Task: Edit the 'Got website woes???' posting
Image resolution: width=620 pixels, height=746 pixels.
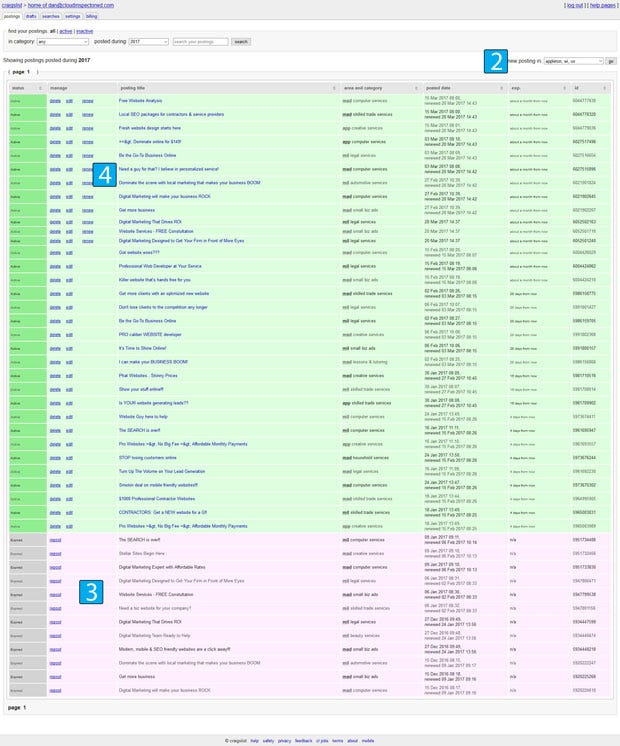Action: click(x=69, y=253)
